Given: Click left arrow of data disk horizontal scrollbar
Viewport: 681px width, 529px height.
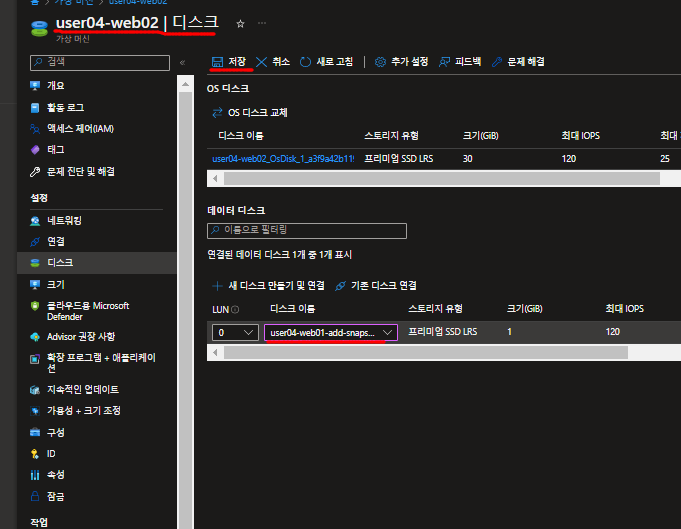Looking at the screenshot, I should pyautogui.click(x=215, y=353).
